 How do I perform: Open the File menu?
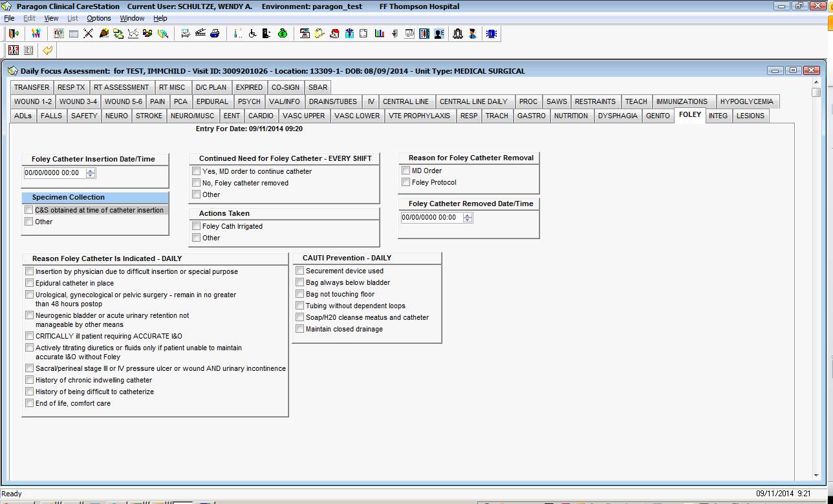click(x=9, y=18)
